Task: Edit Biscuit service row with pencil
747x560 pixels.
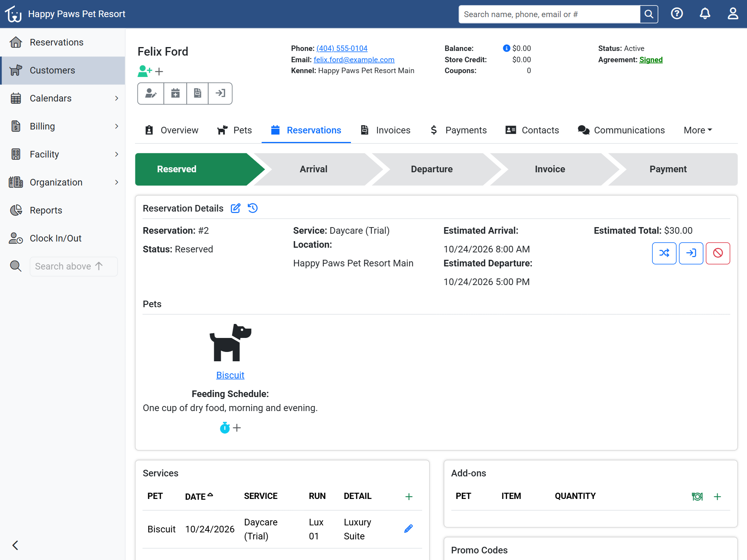Action: (409, 529)
